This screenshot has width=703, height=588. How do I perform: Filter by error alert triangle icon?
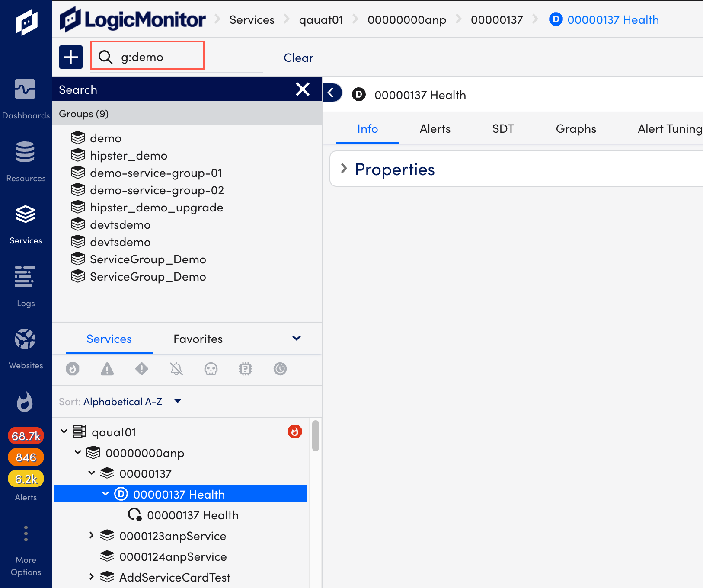pos(107,369)
